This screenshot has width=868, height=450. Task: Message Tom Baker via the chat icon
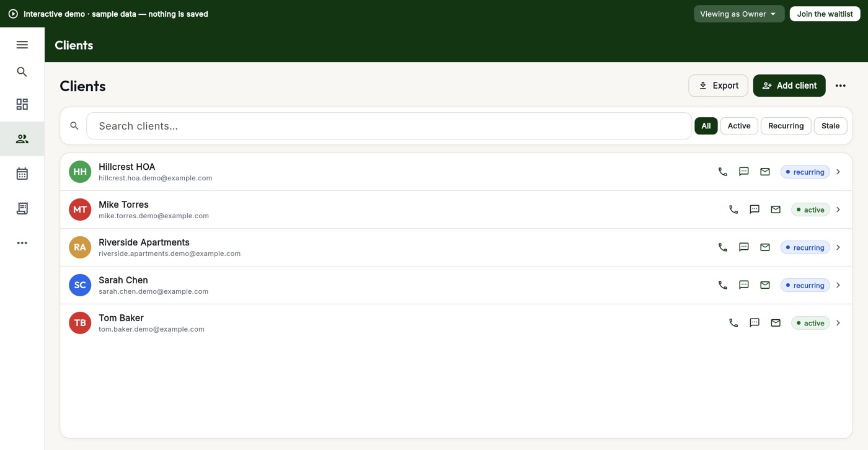755,323
